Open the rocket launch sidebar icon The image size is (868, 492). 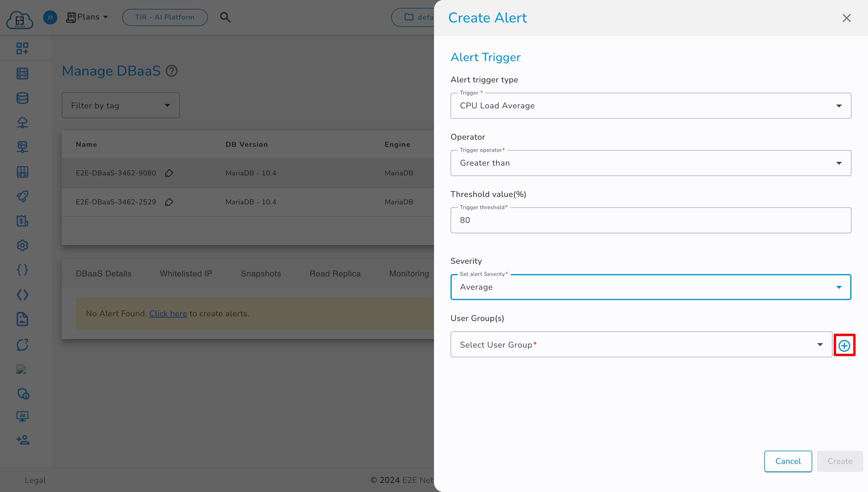click(22, 196)
